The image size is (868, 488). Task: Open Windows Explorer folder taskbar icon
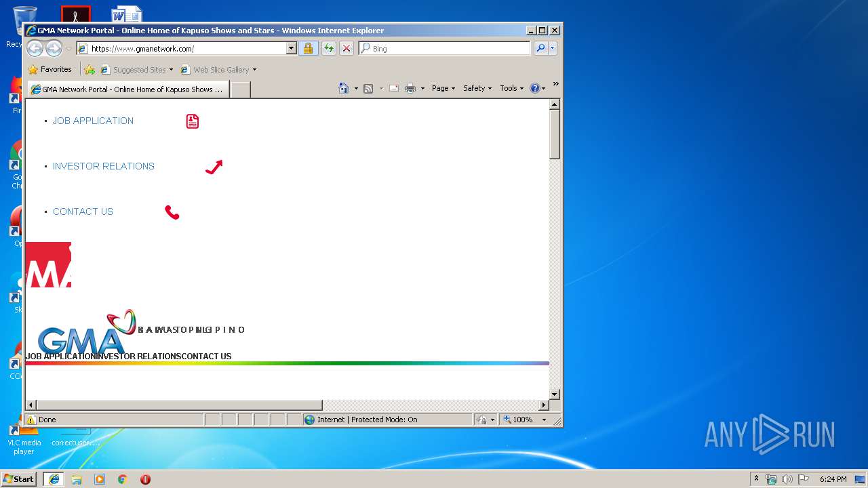tap(77, 479)
